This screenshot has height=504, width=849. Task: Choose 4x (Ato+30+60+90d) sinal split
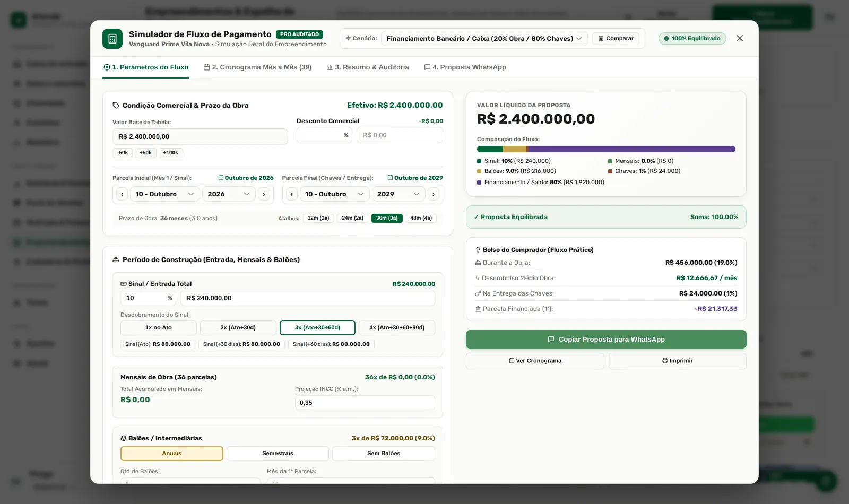click(x=397, y=328)
